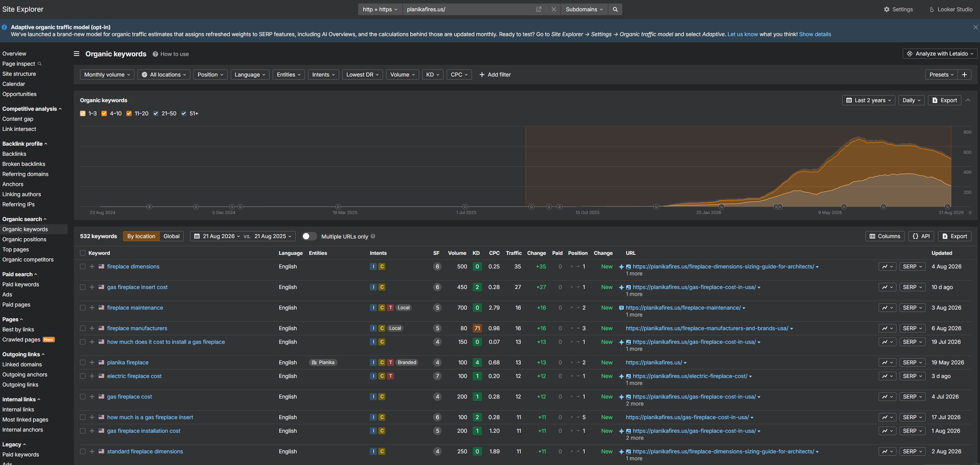Click Add filter button
Screen dimensions: 980x465
pos(495,75)
